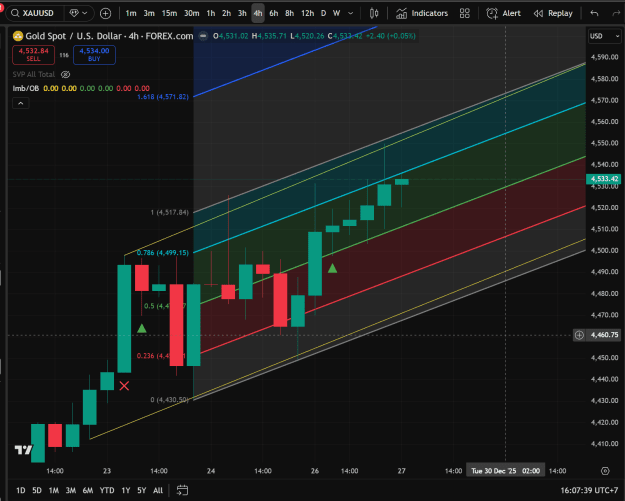Collapse the indicator legend with chevron
The image size is (625, 501).
point(21,104)
